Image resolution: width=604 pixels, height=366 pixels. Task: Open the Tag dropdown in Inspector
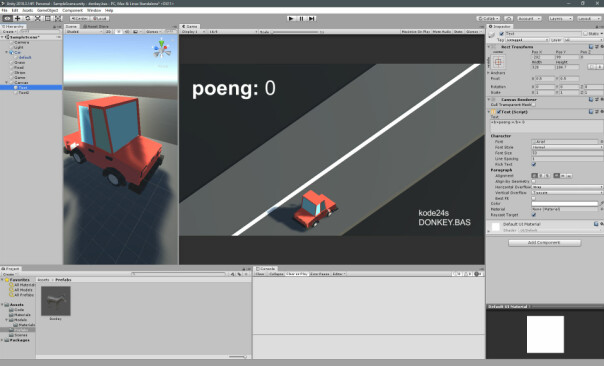[x=527, y=40]
